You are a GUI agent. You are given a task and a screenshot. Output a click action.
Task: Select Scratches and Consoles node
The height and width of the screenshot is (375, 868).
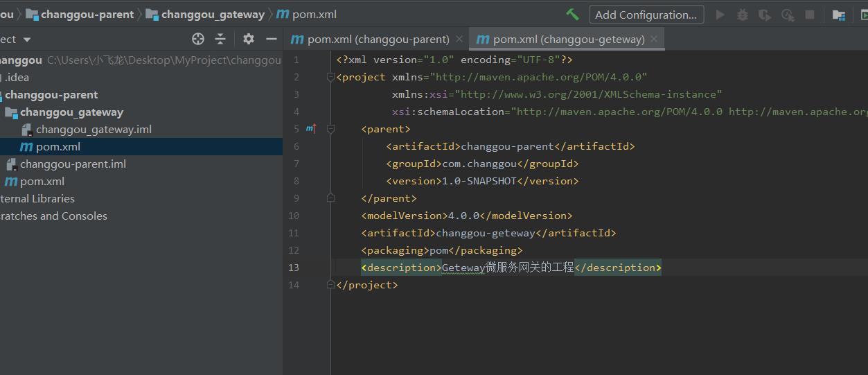53,216
